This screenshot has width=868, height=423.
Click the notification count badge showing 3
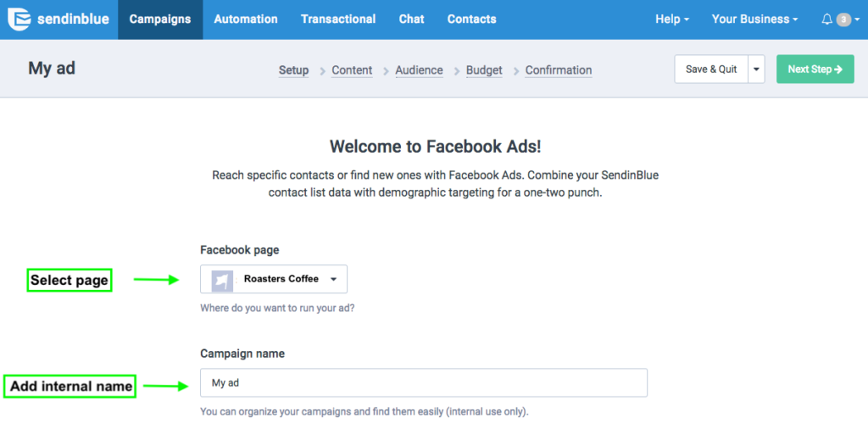843,20
